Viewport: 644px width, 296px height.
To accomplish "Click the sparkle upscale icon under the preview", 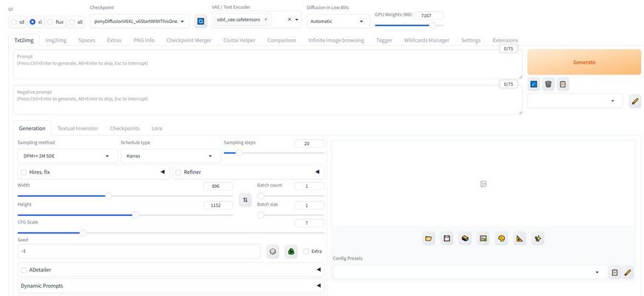I will [537, 238].
